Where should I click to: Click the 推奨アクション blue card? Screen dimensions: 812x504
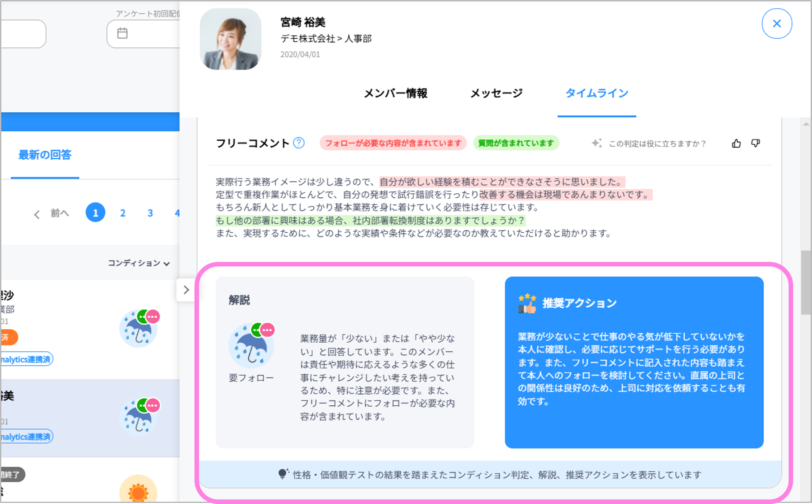pos(634,363)
